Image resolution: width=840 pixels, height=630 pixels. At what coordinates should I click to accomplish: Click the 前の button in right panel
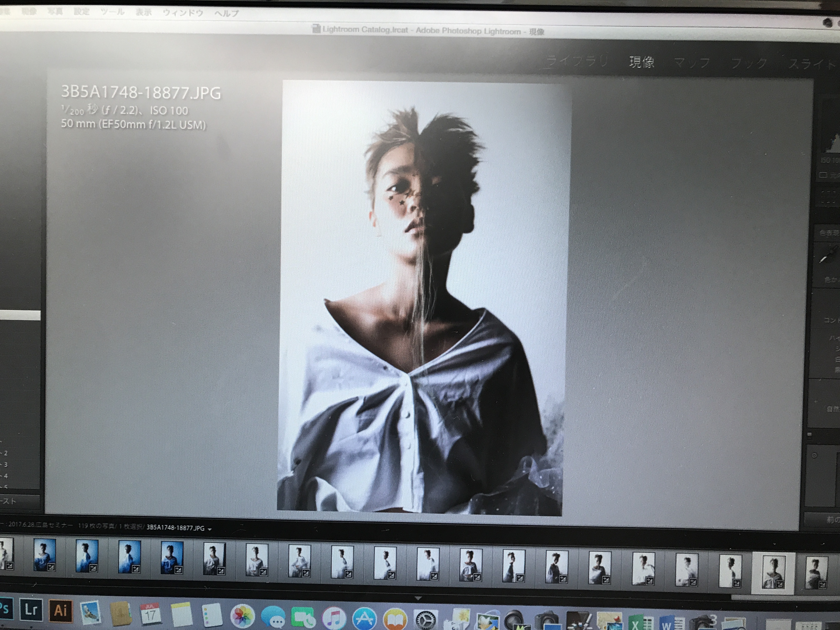point(822,520)
